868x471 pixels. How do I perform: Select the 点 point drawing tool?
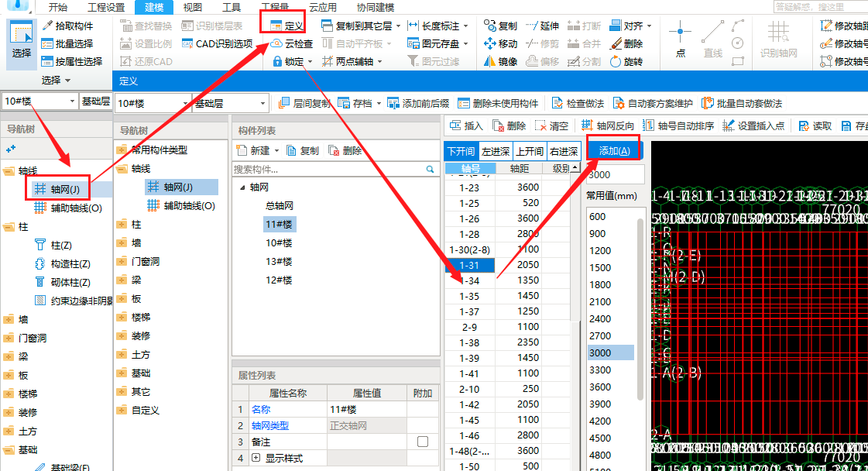[x=681, y=39]
